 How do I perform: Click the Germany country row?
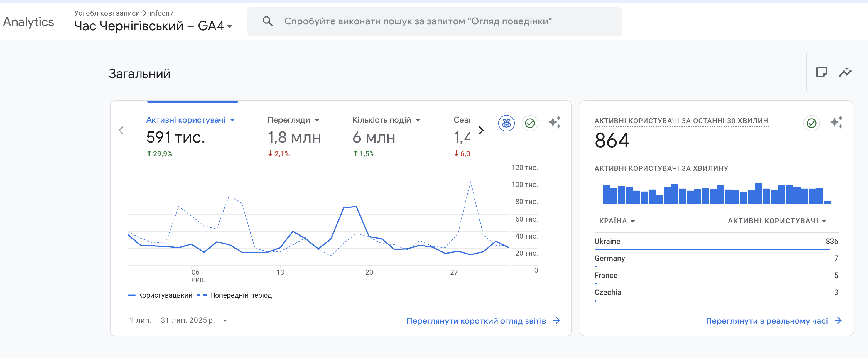pyautogui.click(x=716, y=259)
